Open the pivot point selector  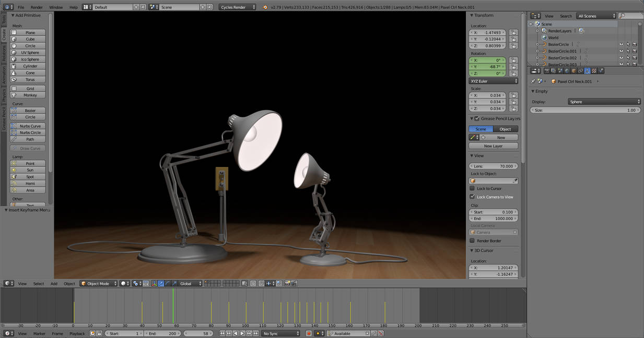pyautogui.click(x=138, y=284)
